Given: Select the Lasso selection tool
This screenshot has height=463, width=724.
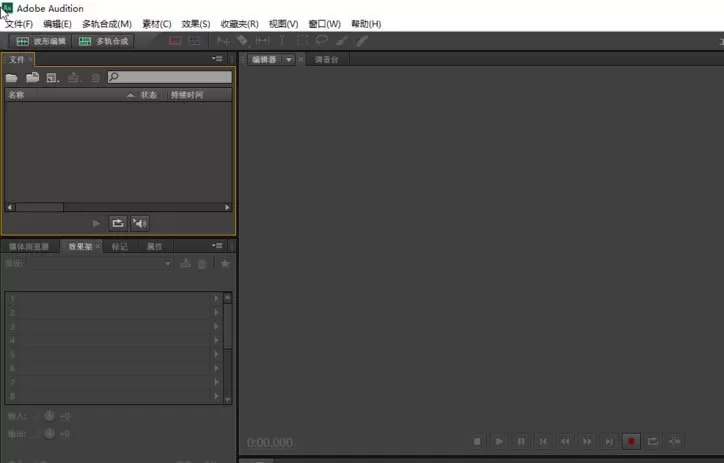Looking at the screenshot, I should tap(321, 41).
